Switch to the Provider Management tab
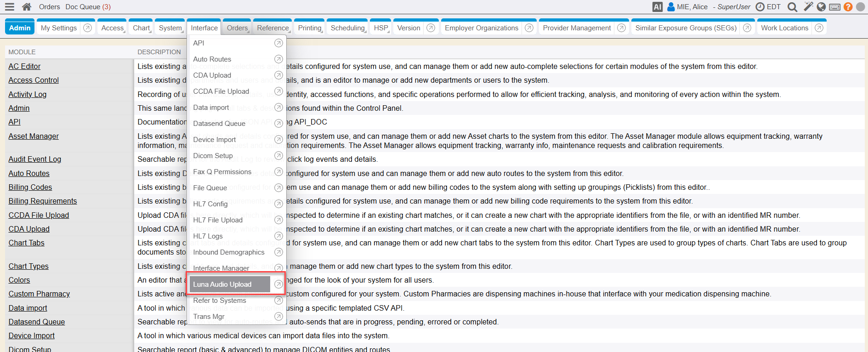The width and height of the screenshot is (868, 352). [577, 28]
